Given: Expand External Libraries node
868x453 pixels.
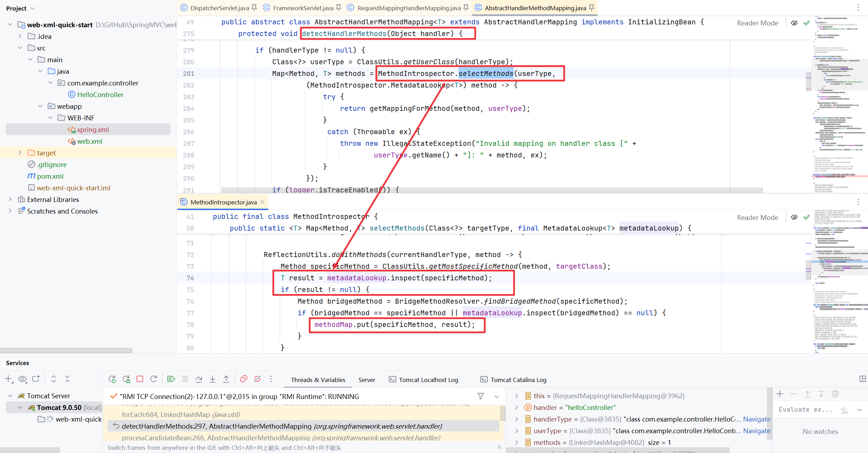Looking at the screenshot, I should tap(10, 199).
